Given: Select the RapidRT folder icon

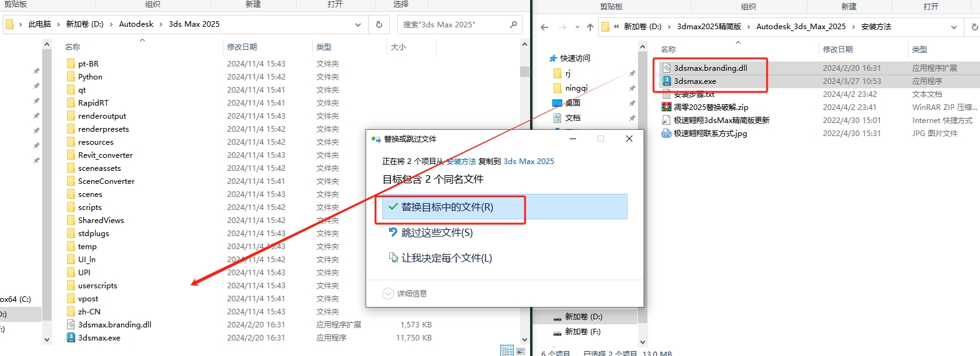Looking at the screenshot, I should pos(71,103).
